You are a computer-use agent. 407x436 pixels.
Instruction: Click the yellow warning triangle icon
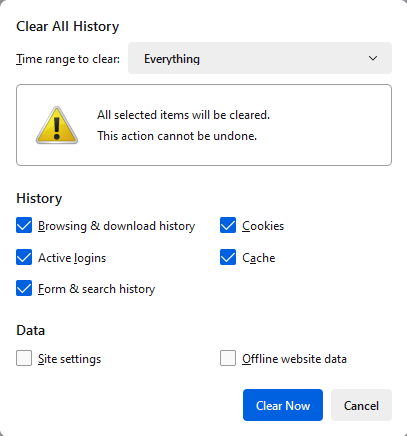[x=57, y=125]
